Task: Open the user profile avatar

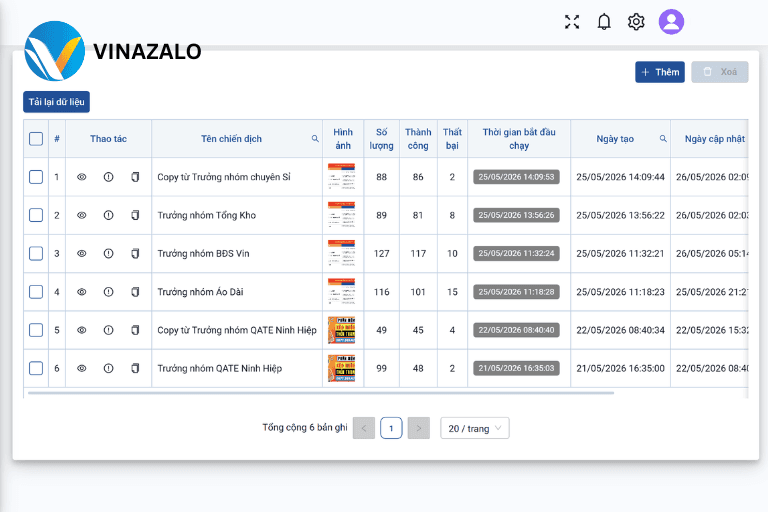Action: click(671, 22)
